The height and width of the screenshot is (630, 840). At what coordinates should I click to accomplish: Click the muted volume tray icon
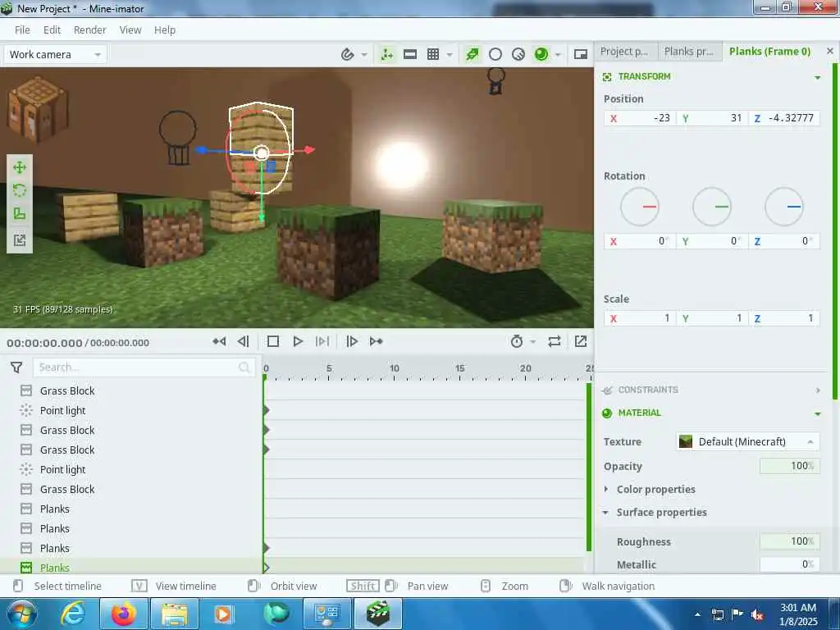point(757,614)
